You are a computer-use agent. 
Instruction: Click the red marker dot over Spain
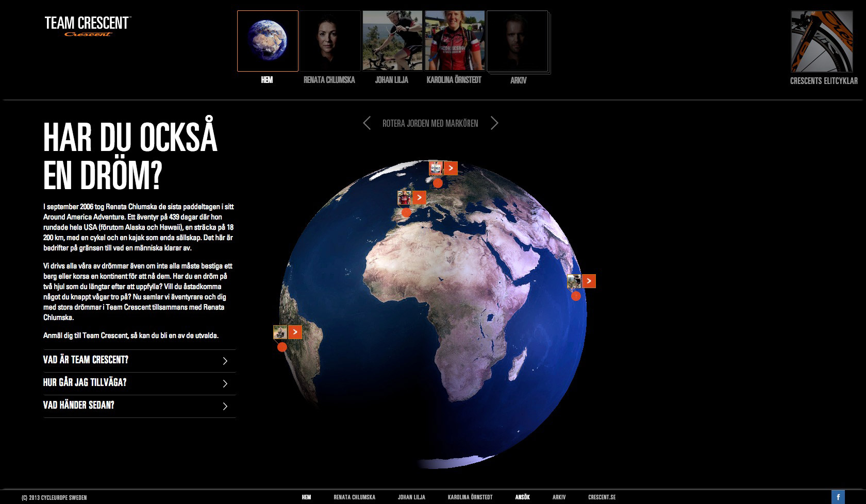pos(406,212)
